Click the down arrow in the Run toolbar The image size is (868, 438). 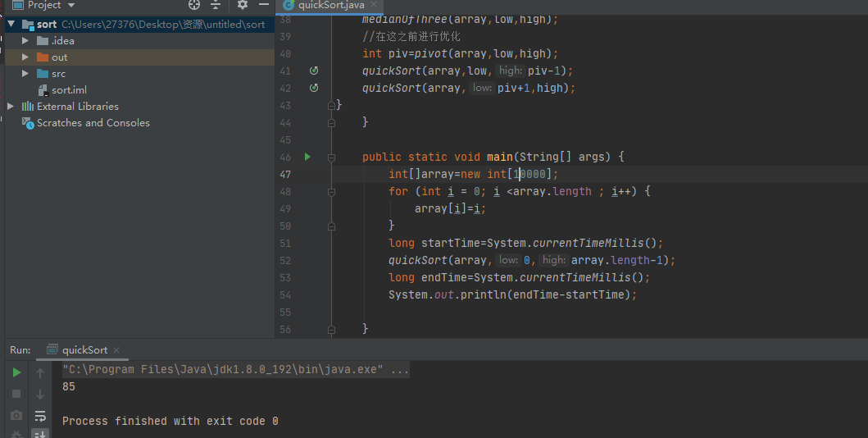(40, 395)
